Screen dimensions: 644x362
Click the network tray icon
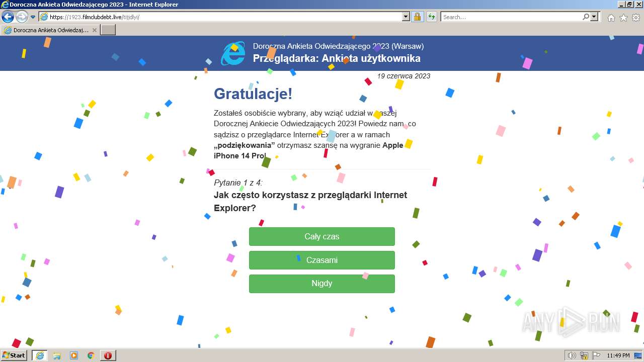[x=584, y=355]
